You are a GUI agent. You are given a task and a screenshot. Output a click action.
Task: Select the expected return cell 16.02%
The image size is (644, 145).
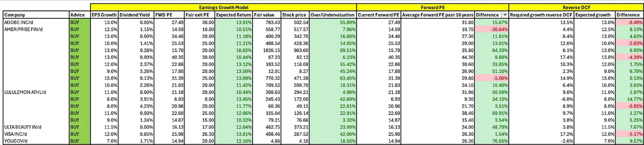[233, 50]
